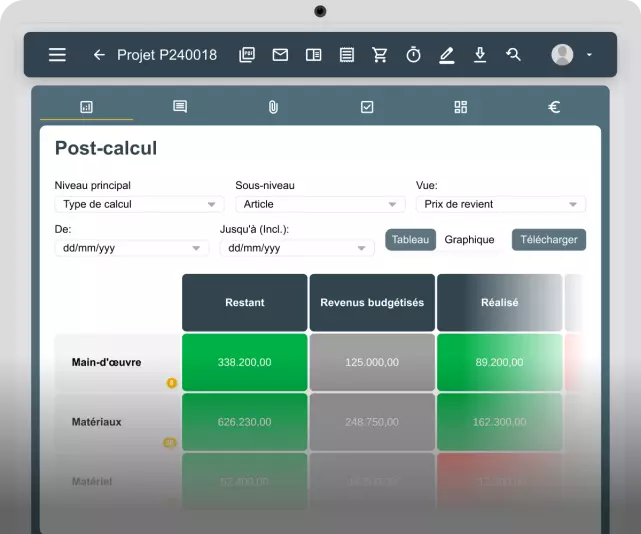Click the Télécharger button
641x534 pixels.
point(549,240)
